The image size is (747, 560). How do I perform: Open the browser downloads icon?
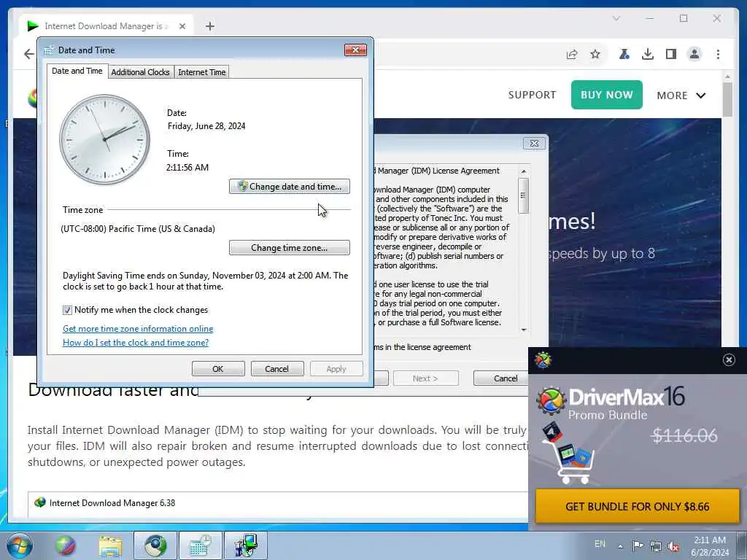pos(648,54)
